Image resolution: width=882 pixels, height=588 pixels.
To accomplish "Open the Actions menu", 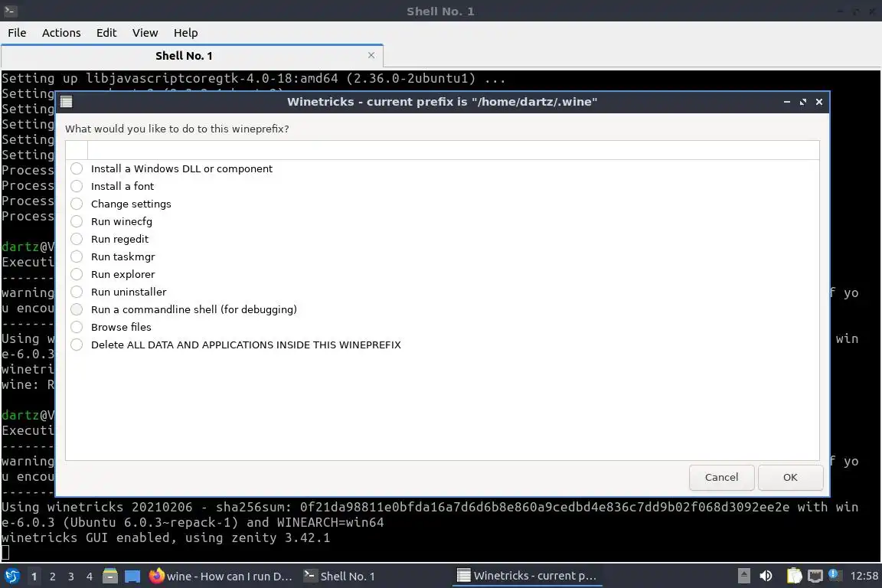I will click(61, 33).
